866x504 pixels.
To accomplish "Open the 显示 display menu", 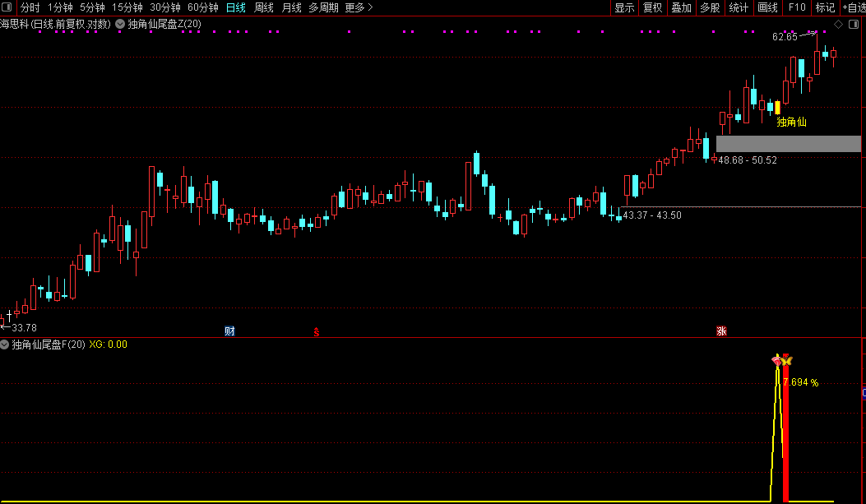I will (x=624, y=7).
